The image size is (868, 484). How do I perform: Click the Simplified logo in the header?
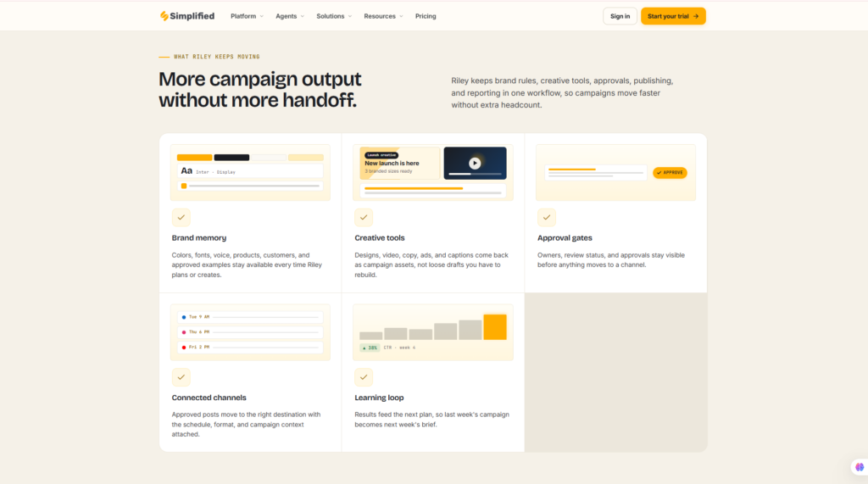[x=186, y=16]
